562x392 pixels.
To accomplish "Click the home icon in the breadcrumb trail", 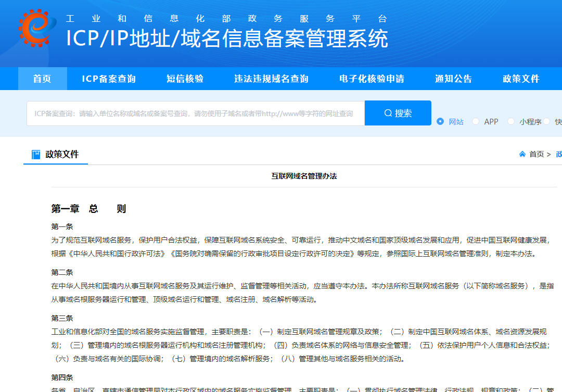I will (522, 154).
